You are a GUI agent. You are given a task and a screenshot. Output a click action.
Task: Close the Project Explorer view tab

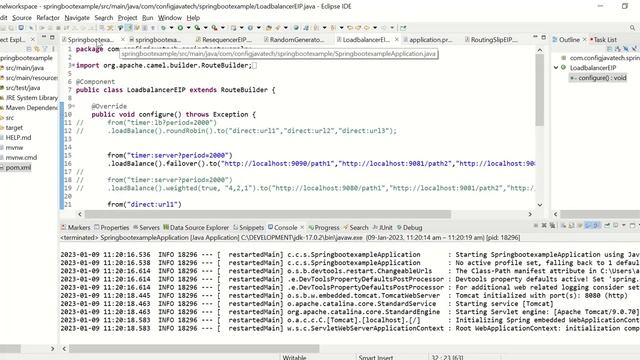click(x=33, y=40)
